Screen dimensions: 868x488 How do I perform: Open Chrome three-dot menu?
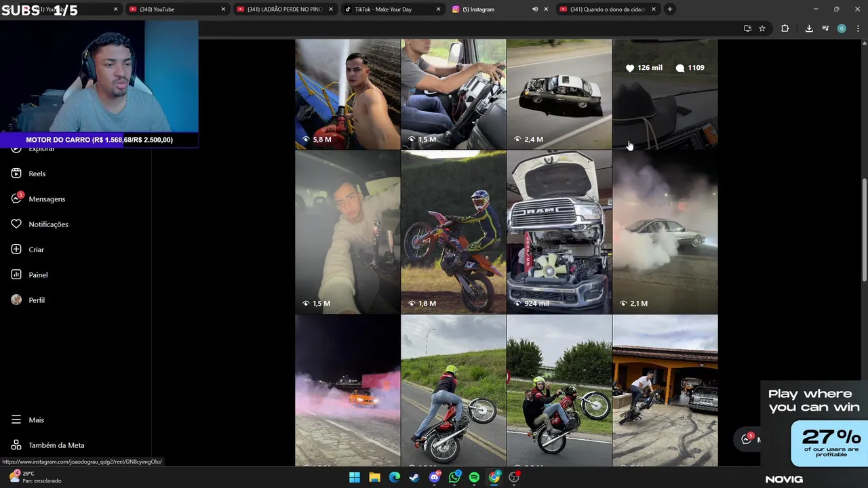click(x=858, y=28)
